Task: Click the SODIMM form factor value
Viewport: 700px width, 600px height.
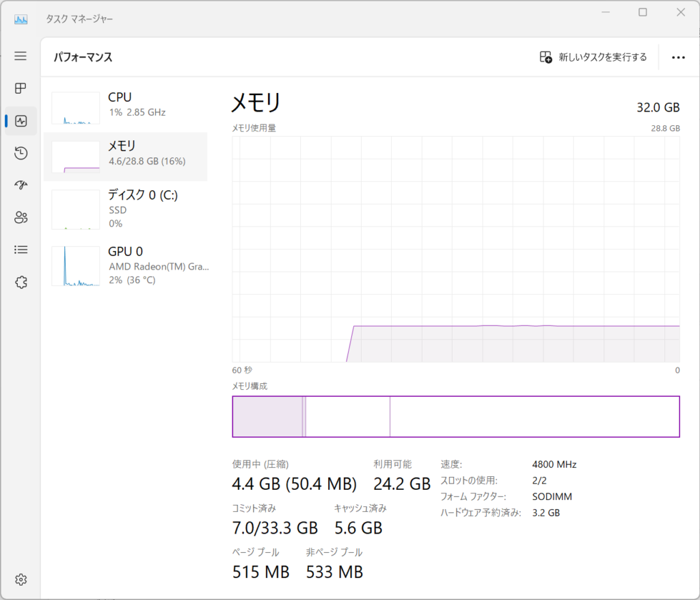Action: (552, 497)
